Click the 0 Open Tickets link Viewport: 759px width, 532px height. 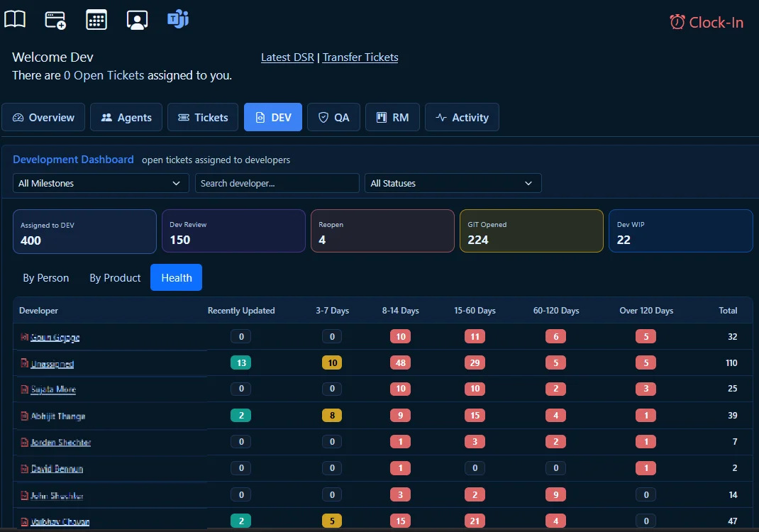pyautogui.click(x=104, y=75)
